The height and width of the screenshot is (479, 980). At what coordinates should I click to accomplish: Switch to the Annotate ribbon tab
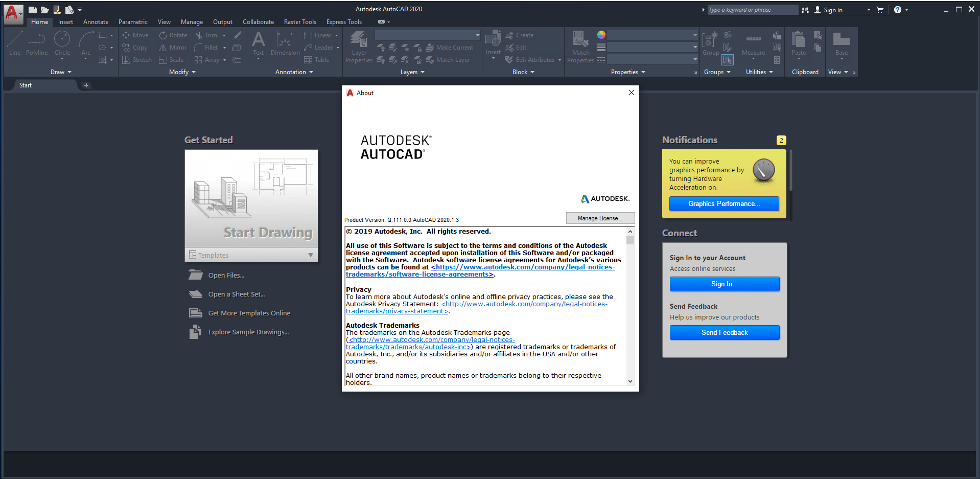(96, 22)
